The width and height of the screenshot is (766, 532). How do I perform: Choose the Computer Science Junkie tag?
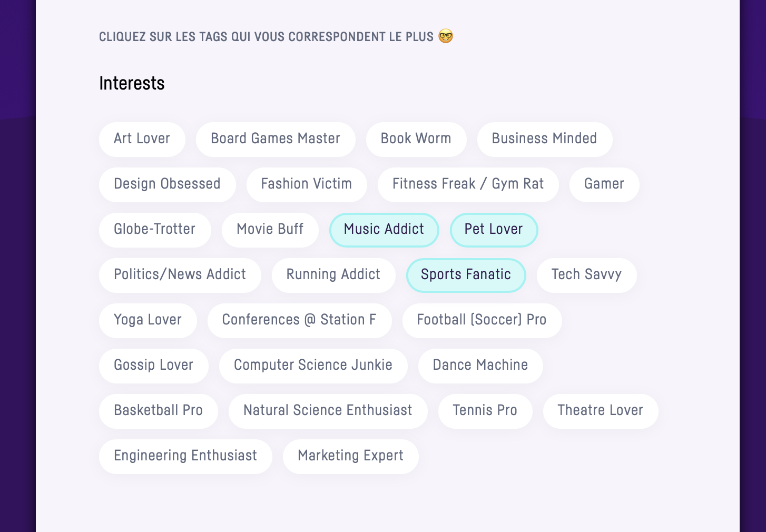[x=313, y=366]
